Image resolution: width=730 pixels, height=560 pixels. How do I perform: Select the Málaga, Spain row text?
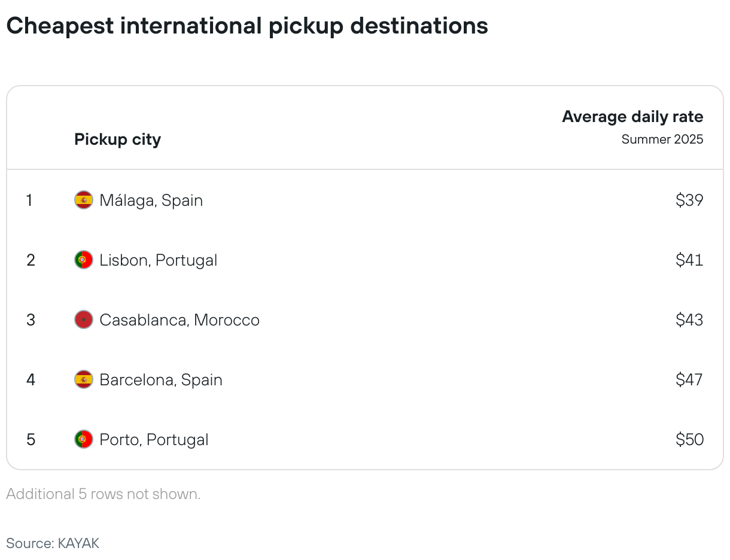coord(151,200)
